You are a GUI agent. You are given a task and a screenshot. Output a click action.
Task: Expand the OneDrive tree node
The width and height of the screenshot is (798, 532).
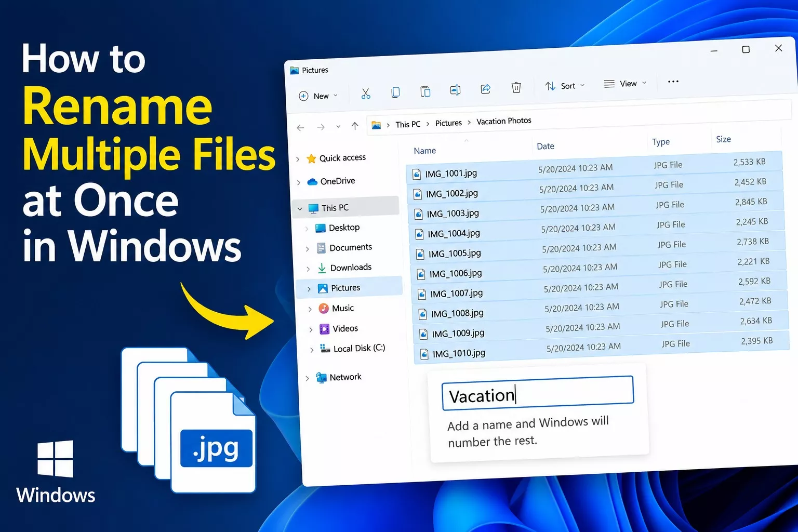pos(299,182)
